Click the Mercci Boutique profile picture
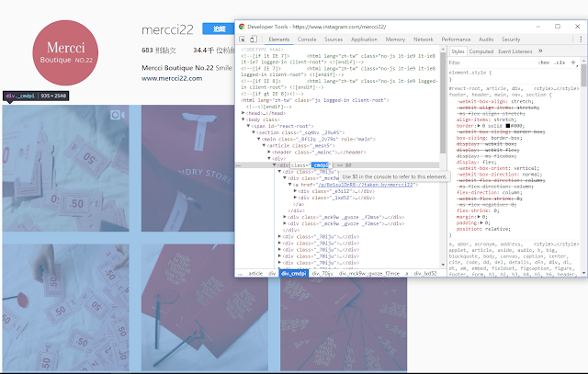This screenshot has height=374, width=588. (65, 53)
